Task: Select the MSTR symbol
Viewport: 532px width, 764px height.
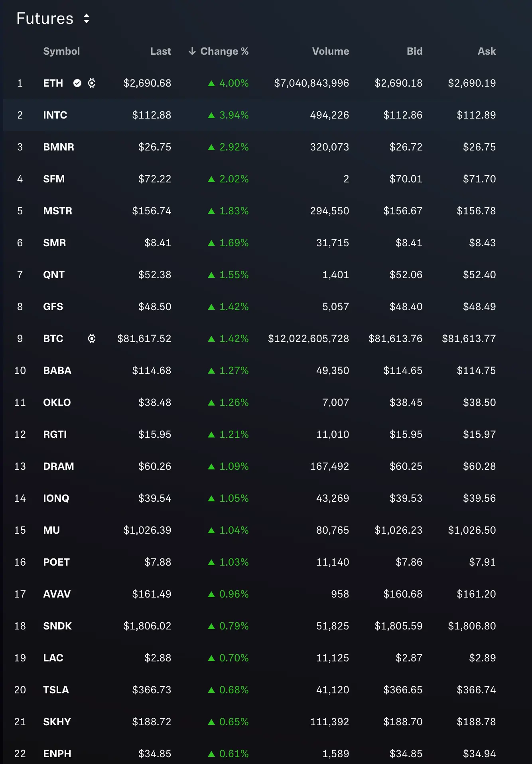Action: (x=58, y=211)
